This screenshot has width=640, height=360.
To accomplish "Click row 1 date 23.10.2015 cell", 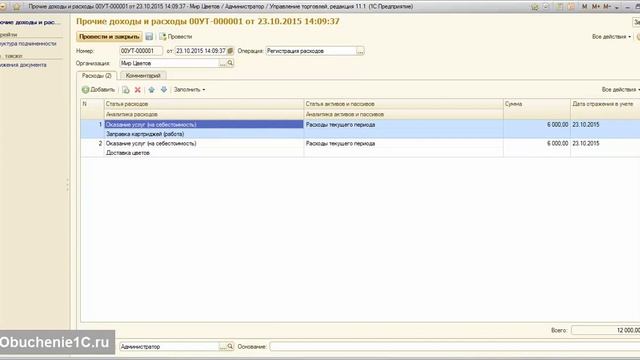I will [605, 124].
